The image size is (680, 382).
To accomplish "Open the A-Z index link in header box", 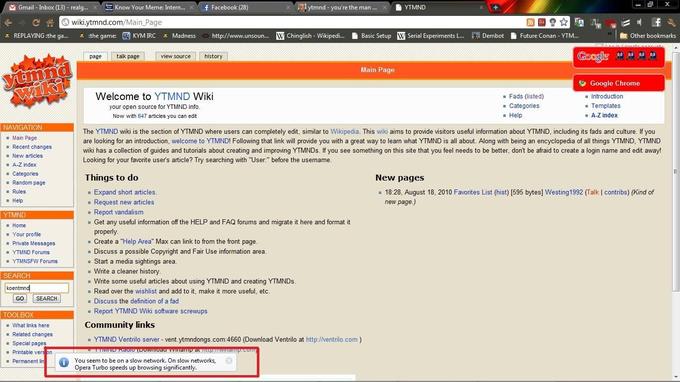I will (604, 115).
